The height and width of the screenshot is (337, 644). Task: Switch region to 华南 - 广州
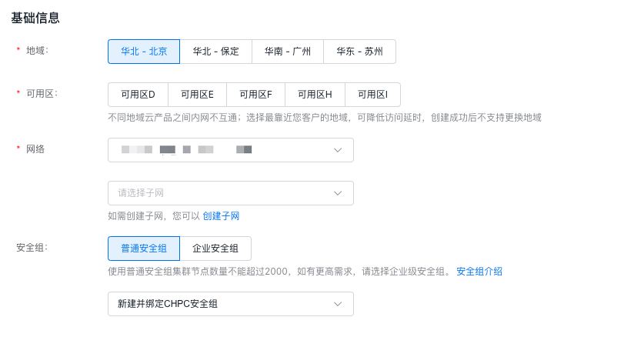pos(288,52)
